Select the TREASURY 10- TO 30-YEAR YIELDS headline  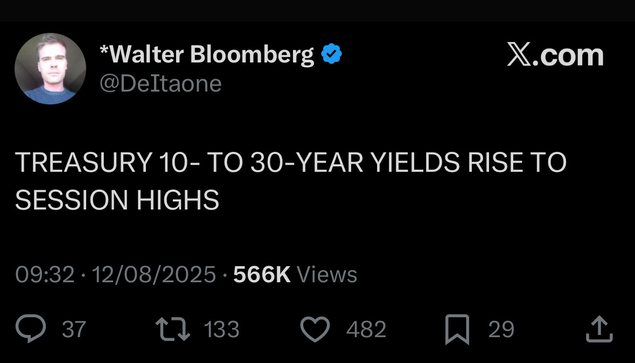[x=237, y=162]
